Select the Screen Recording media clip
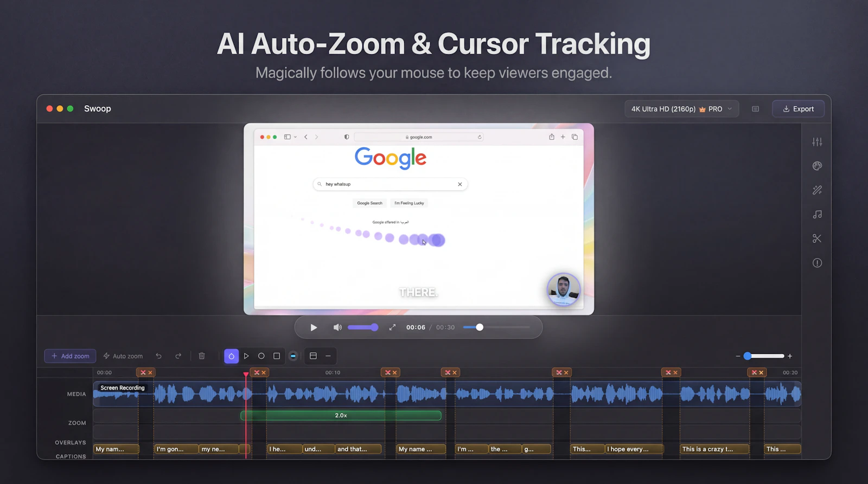 (x=447, y=394)
